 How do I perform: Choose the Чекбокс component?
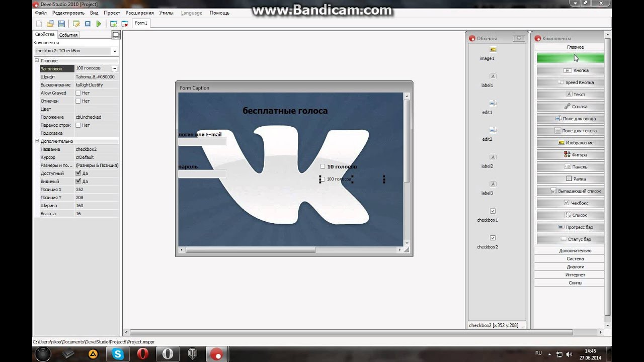pos(571,203)
